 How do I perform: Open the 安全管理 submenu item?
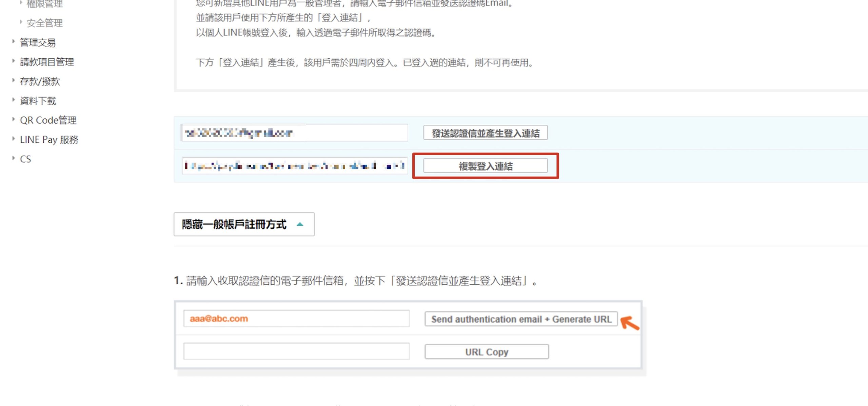[44, 23]
